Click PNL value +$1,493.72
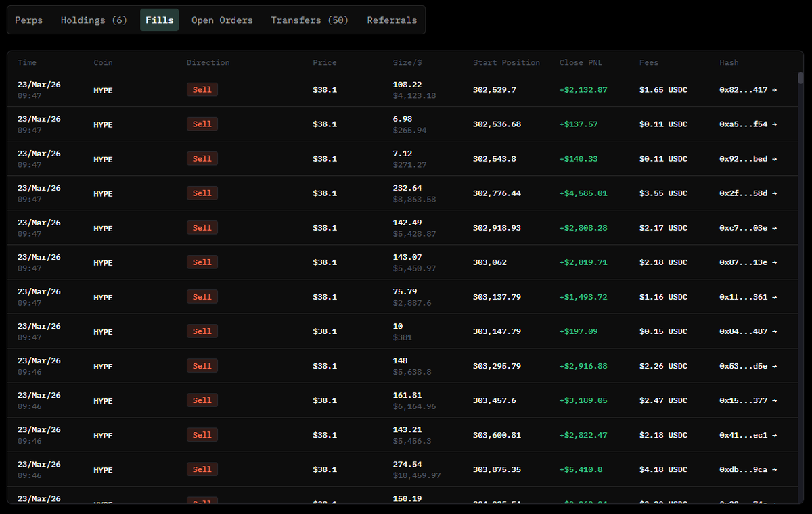Image resolution: width=812 pixels, height=514 pixels. (583, 297)
